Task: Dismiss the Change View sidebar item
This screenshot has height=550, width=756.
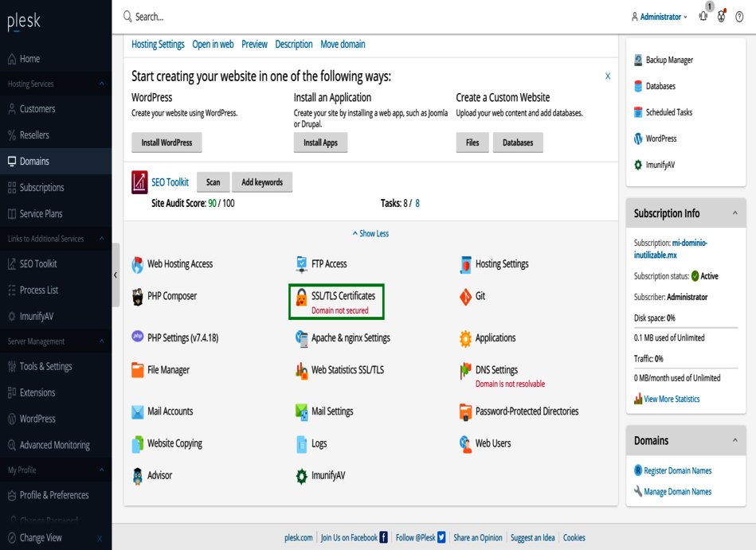Action: [100, 538]
